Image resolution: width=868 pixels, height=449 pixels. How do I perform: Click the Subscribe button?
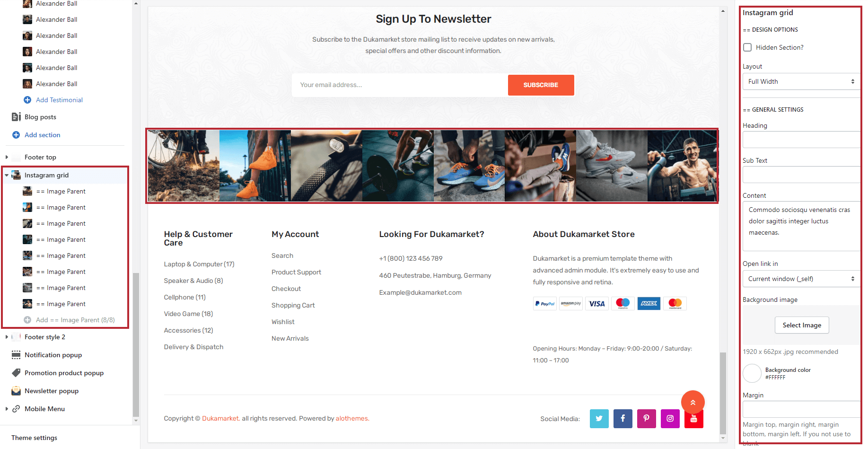pos(541,85)
